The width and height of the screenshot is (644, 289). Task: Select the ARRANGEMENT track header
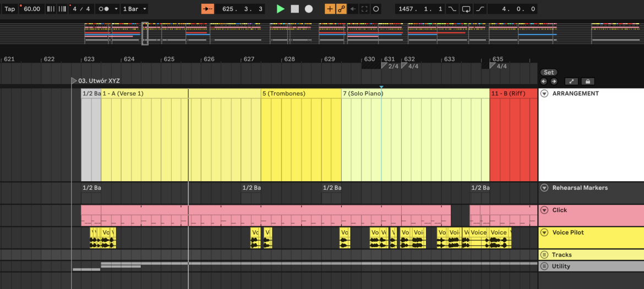pyautogui.click(x=591, y=135)
